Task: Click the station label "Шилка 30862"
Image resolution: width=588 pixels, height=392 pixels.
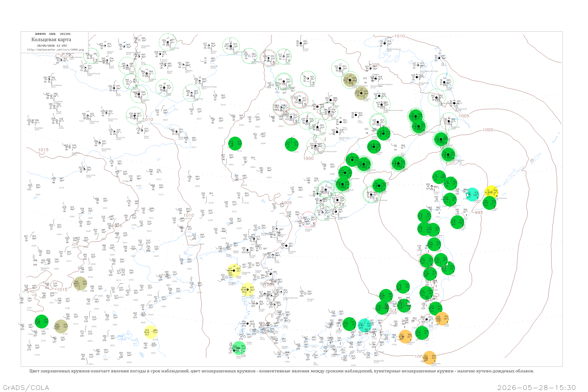Action: tap(170, 72)
